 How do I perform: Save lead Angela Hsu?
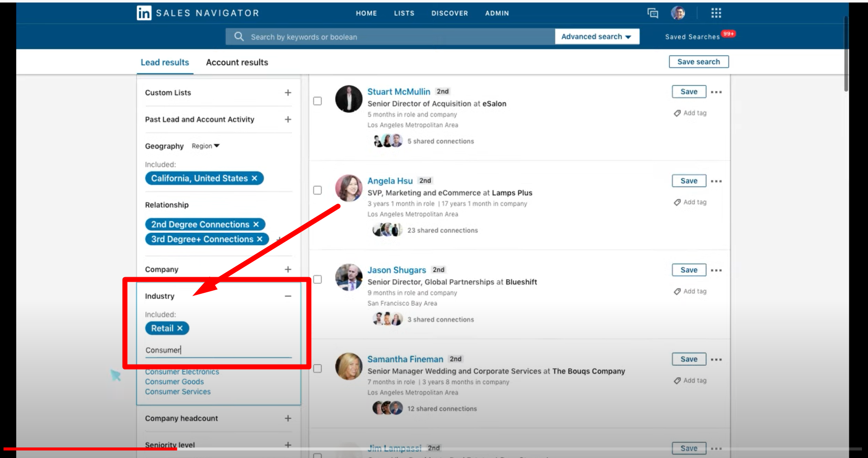tap(689, 181)
